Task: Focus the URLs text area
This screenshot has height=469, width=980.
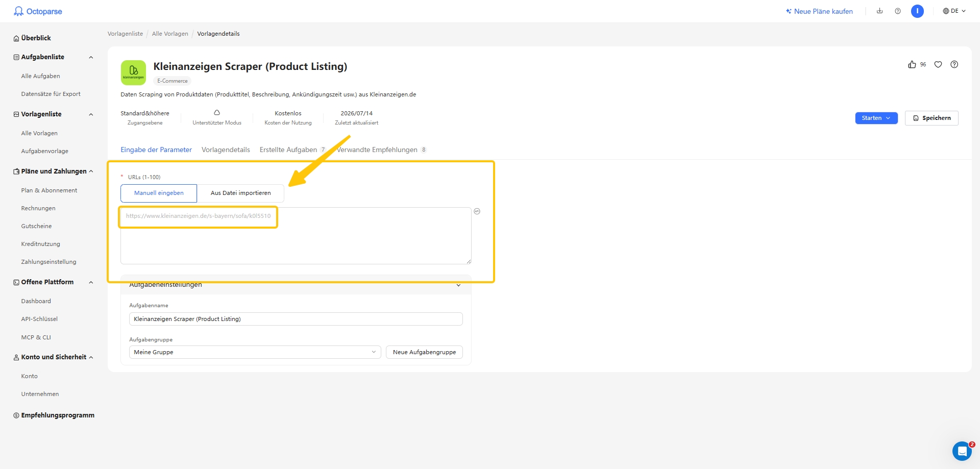Action: tap(296, 236)
